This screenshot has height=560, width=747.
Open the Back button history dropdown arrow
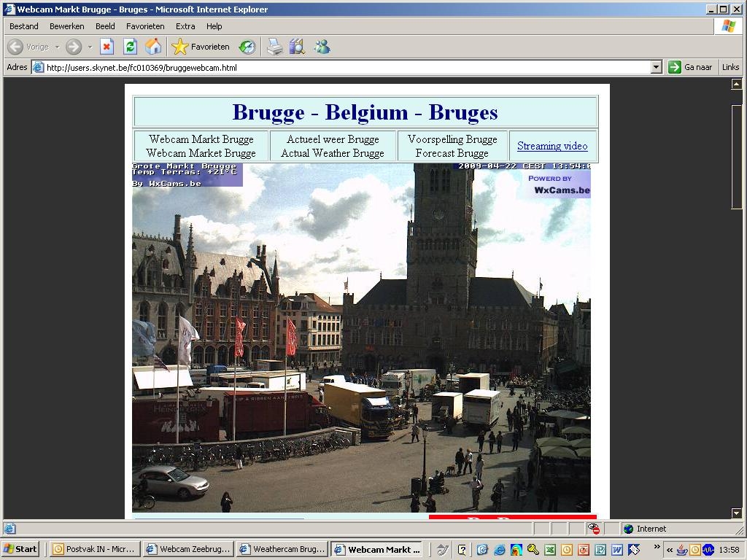57,47
